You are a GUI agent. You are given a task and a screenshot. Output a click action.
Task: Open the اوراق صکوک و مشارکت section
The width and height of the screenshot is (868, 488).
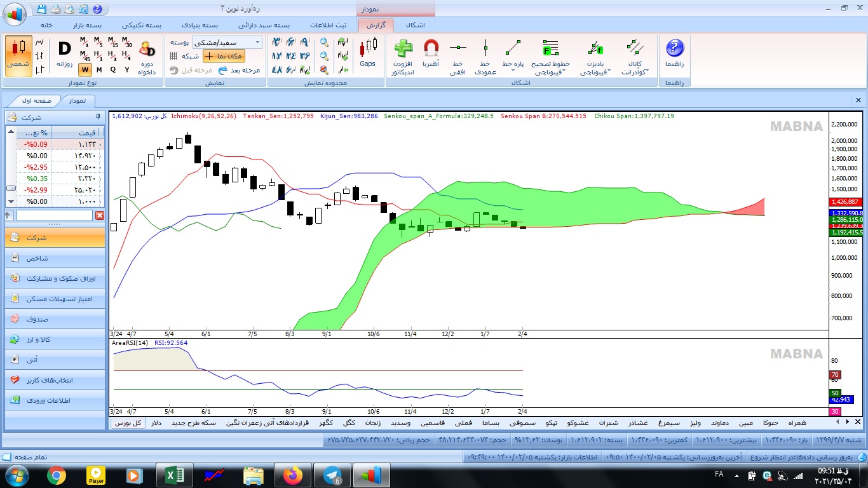(55, 278)
